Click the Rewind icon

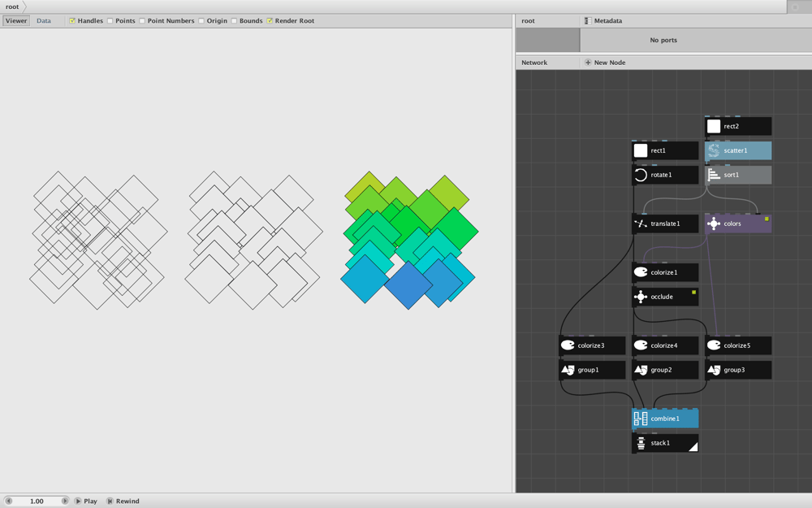110,501
